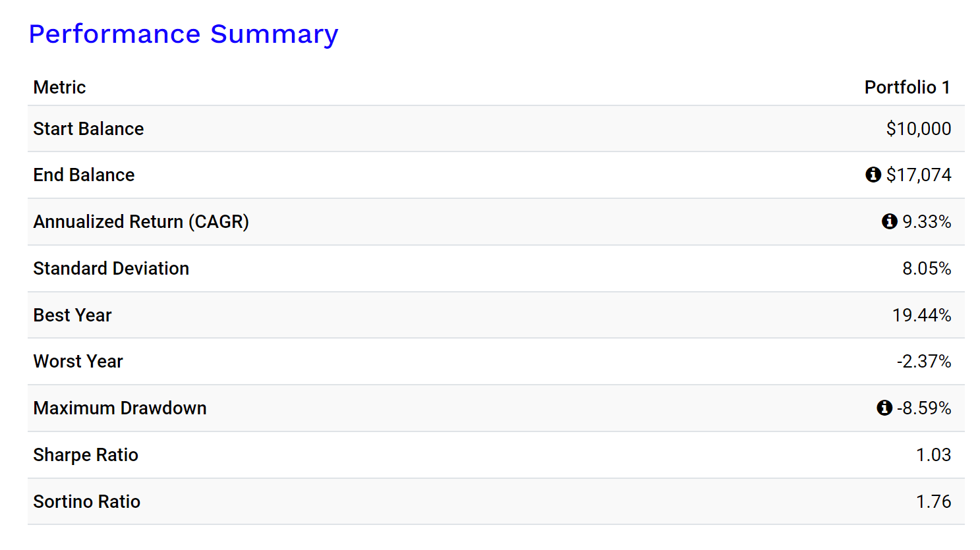
Task: Select the Standard Deviation row label
Action: pos(111,269)
